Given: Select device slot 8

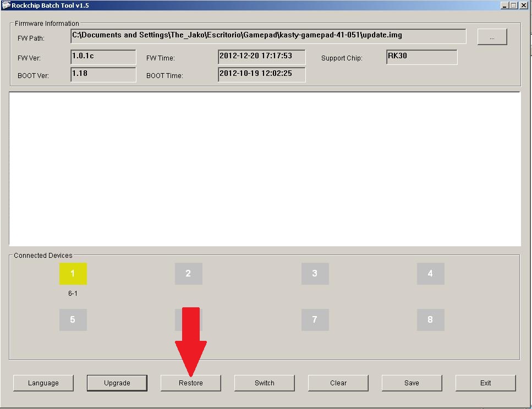Looking at the screenshot, I should 431,319.
